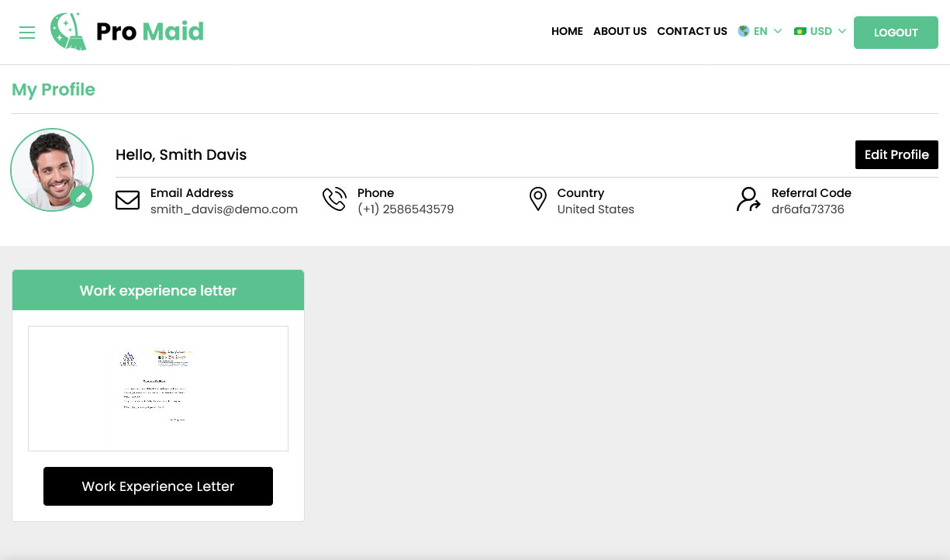Click the Pro Maid brand name text
This screenshot has height=560, width=950.
150,32
